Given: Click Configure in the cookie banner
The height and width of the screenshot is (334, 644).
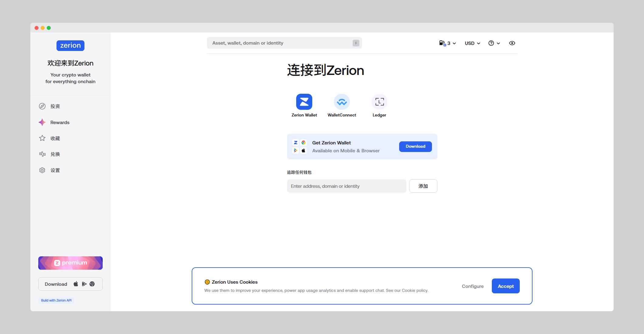Looking at the screenshot, I should [x=472, y=286].
